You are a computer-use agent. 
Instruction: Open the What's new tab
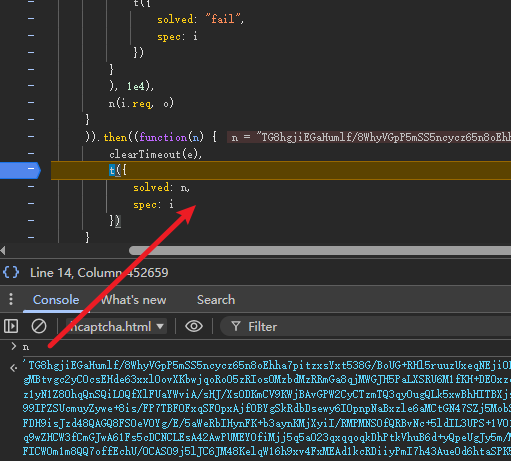point(133,300)
